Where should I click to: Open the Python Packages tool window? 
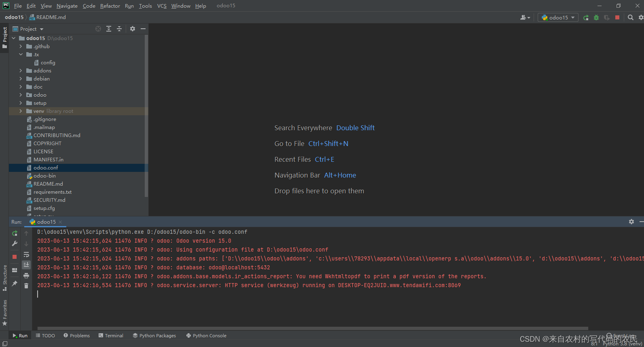[x=154, y=336]
